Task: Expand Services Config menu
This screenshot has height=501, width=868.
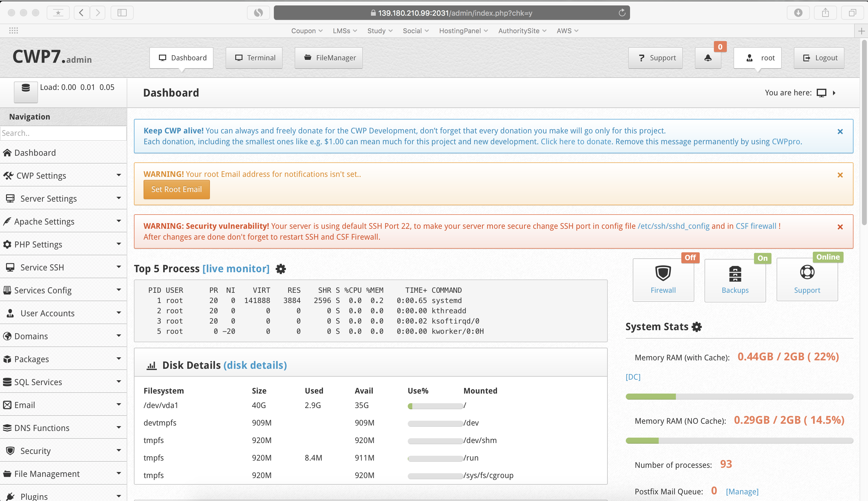Action: click(x=63, y=290)
